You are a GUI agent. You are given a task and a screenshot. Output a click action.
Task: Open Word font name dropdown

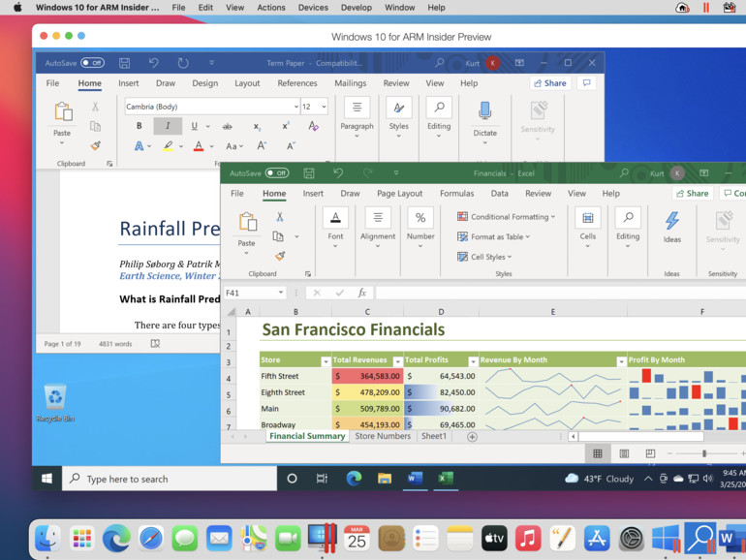pos(295,107)
